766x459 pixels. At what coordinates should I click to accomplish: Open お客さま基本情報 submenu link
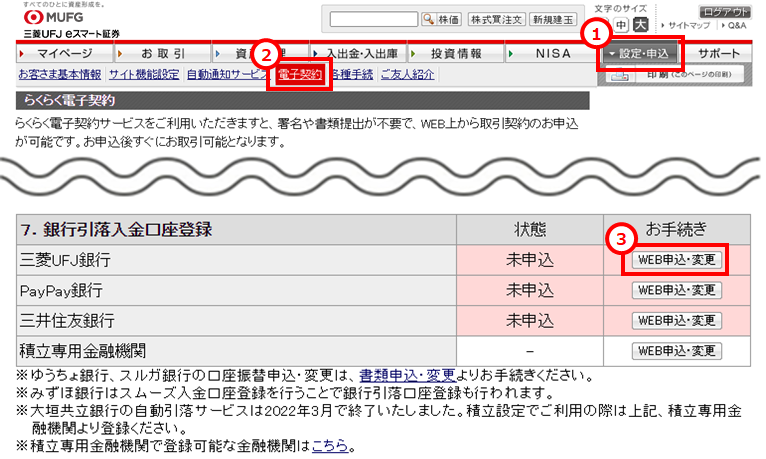[x=60, y=74]
